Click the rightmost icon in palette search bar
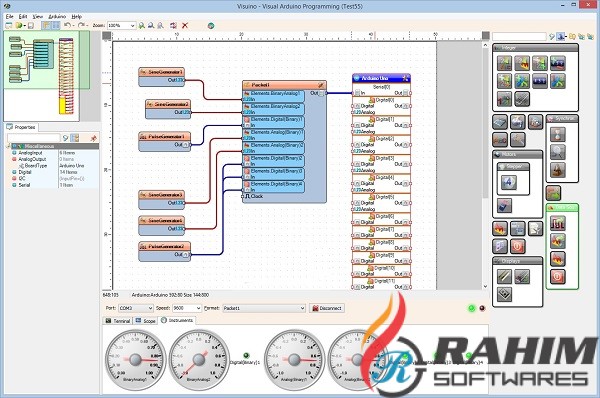This screenshot has width=600, height=398. (x=590, y=37)
